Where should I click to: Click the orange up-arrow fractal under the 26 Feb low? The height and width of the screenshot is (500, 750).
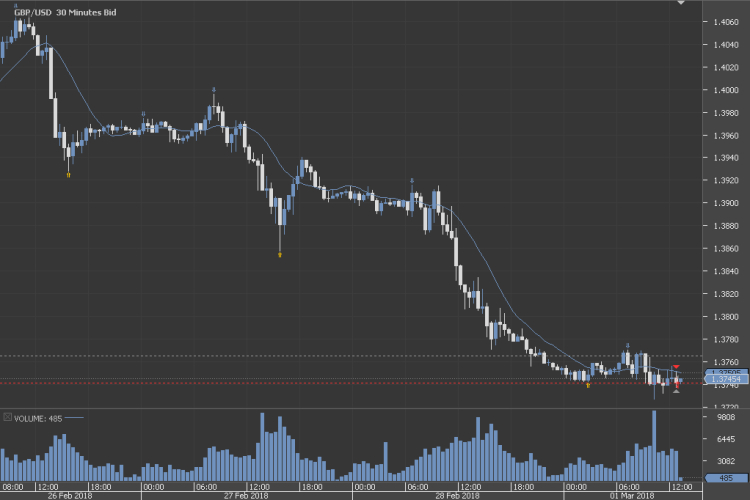click(68, 175)
